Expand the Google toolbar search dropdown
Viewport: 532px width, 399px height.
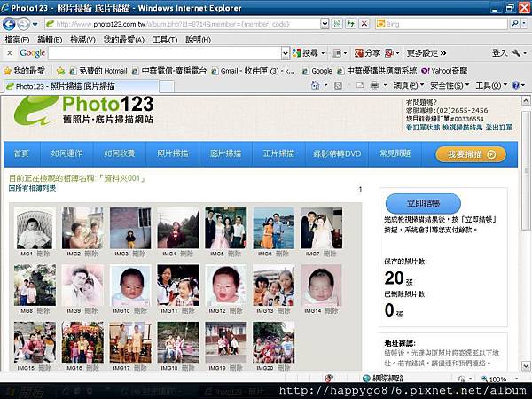click(x=286, y=53)
